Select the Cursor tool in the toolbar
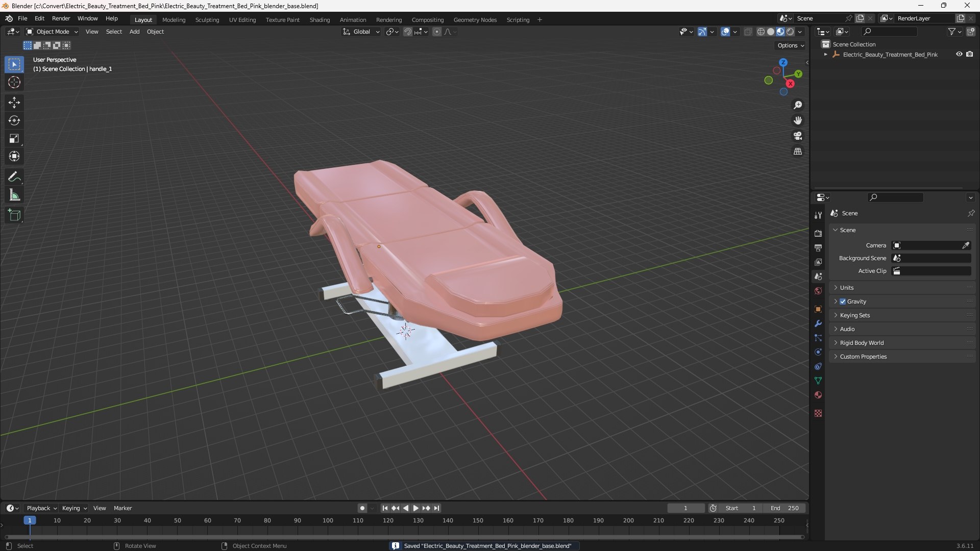 (x=14, y=82)
